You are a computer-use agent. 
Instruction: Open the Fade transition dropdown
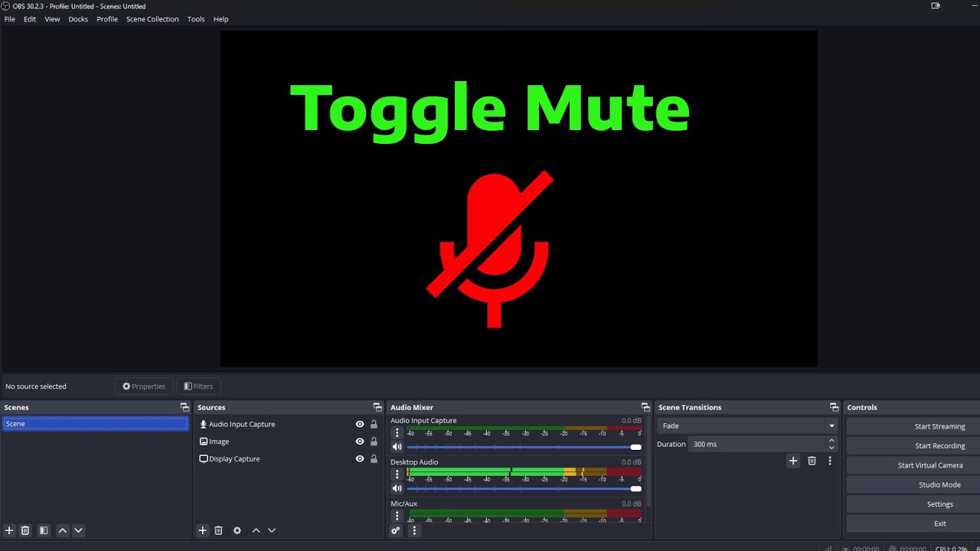(747, 425)
